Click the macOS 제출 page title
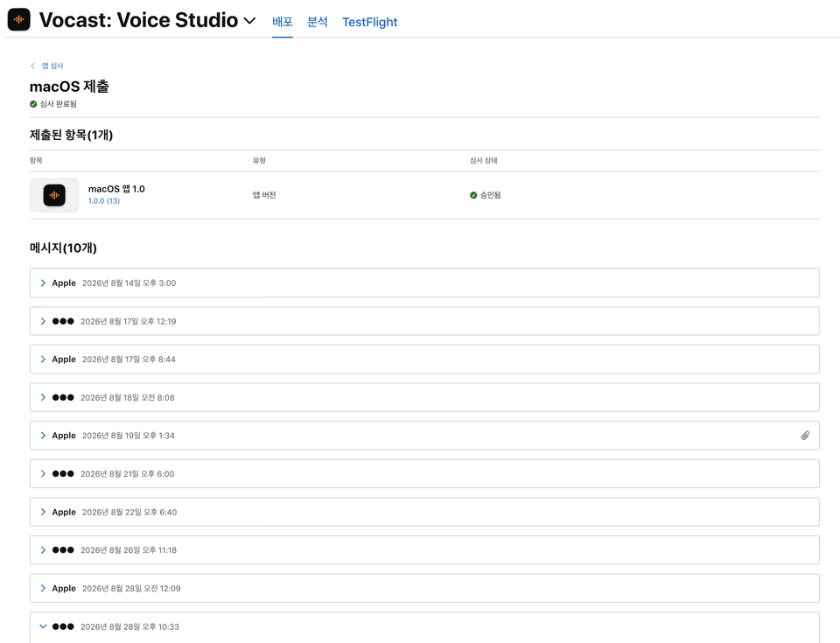 pyautogui.click(x=69, y=87)
